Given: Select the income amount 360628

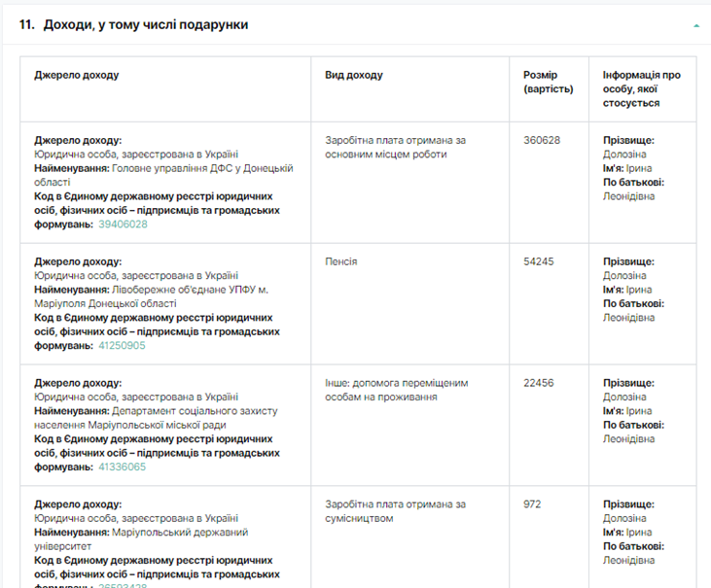Looking at the screenshot, I should coord(542,140).
